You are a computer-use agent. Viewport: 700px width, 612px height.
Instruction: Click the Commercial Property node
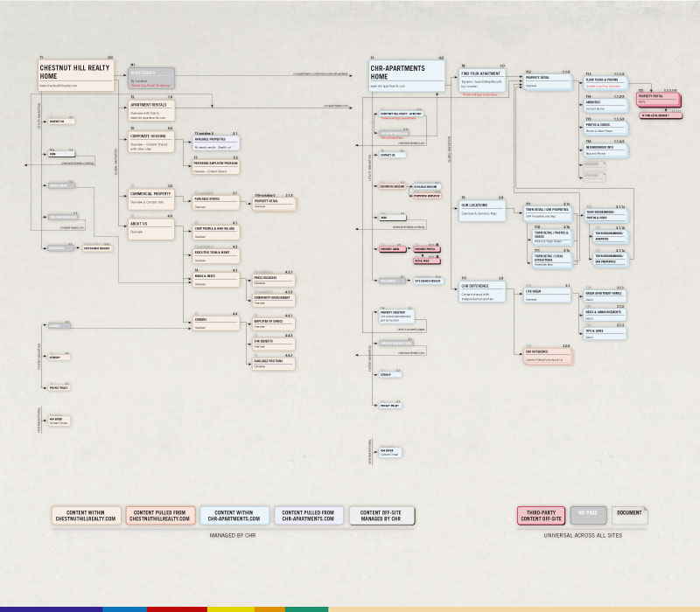pyautogui.click(x=151, y=199)
